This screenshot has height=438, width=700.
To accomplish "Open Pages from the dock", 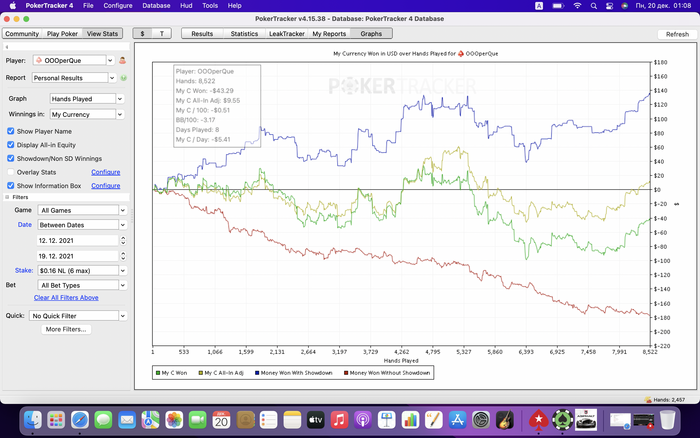I will coord(434,420).
